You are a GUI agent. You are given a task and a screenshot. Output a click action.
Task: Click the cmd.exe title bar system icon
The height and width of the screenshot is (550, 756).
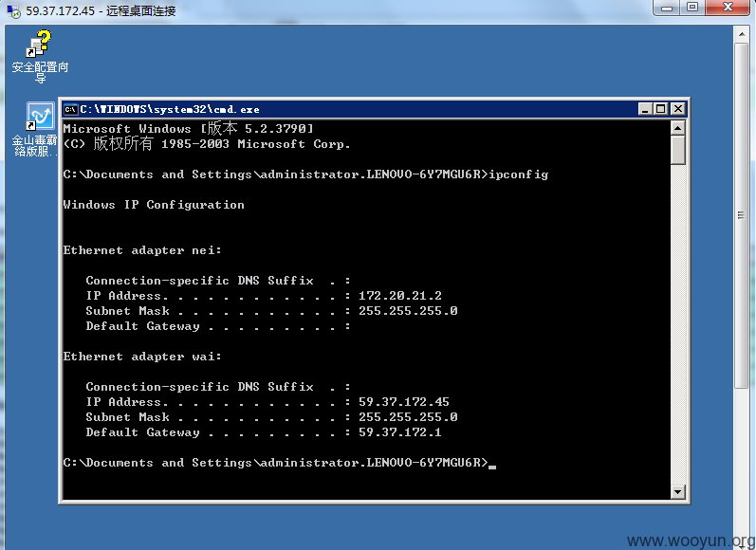click(x=71, y=110)
